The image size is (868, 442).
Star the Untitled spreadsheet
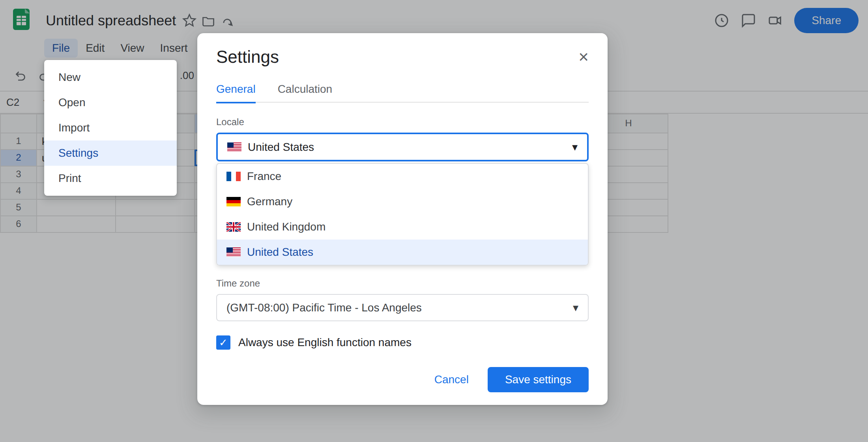pos(189,21)
